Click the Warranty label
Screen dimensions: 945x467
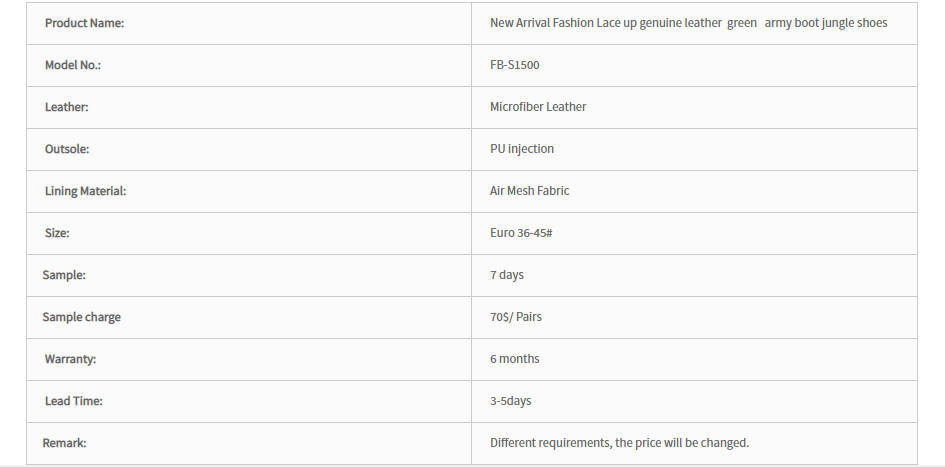(x=71, y=359)
